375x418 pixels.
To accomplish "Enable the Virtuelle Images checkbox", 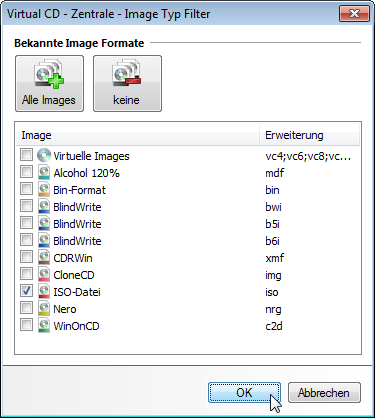I will click(26, 155).
